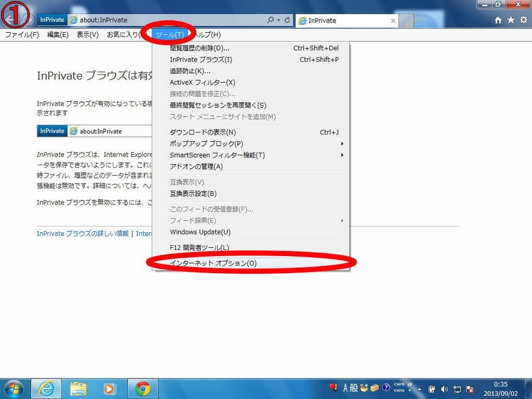Open the gear tools icon

tap(524, 20)
